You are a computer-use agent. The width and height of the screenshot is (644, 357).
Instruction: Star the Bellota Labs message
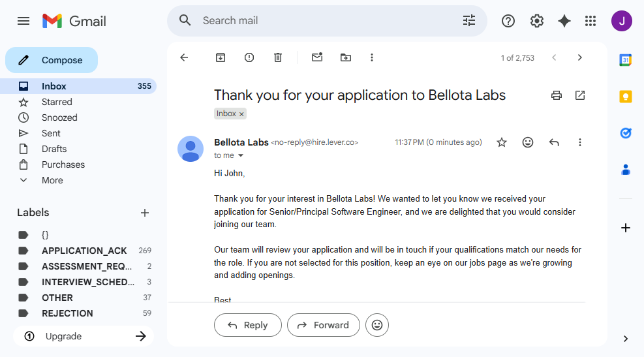click(x=502, y=142)
